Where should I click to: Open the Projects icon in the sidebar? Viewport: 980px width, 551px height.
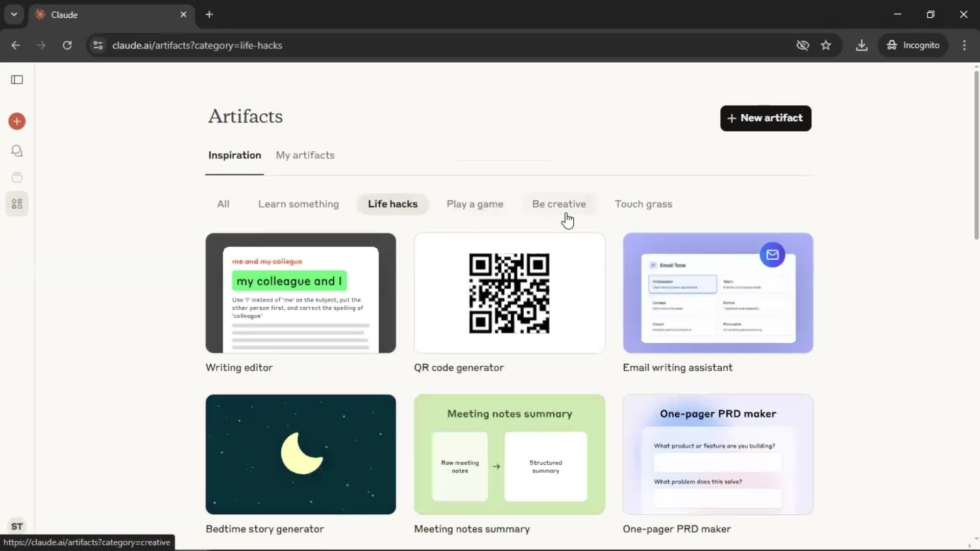coord(17,178)
